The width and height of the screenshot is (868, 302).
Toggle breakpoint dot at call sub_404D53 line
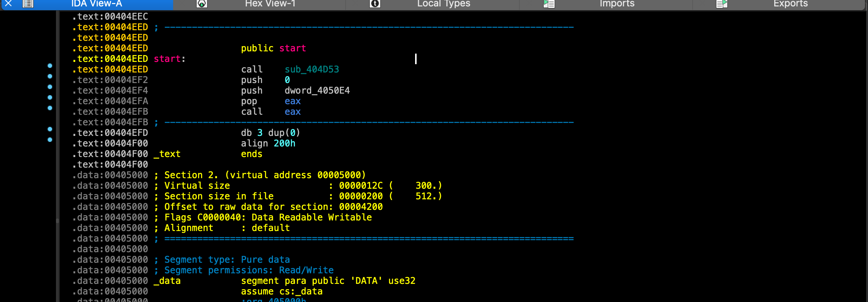tap(50, 66)
